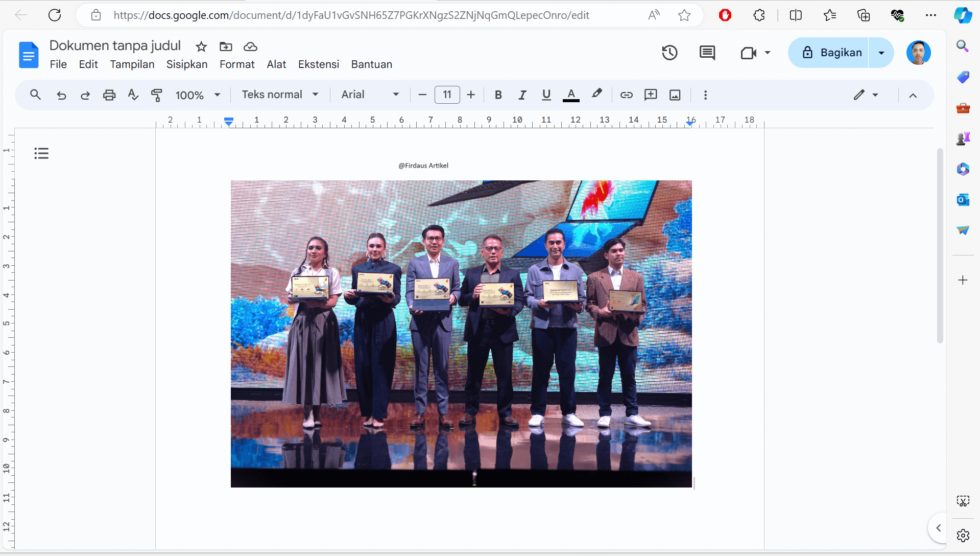Click the paint format tool
The height and width of the screenshot is (556, 980).
click(156, 95)
